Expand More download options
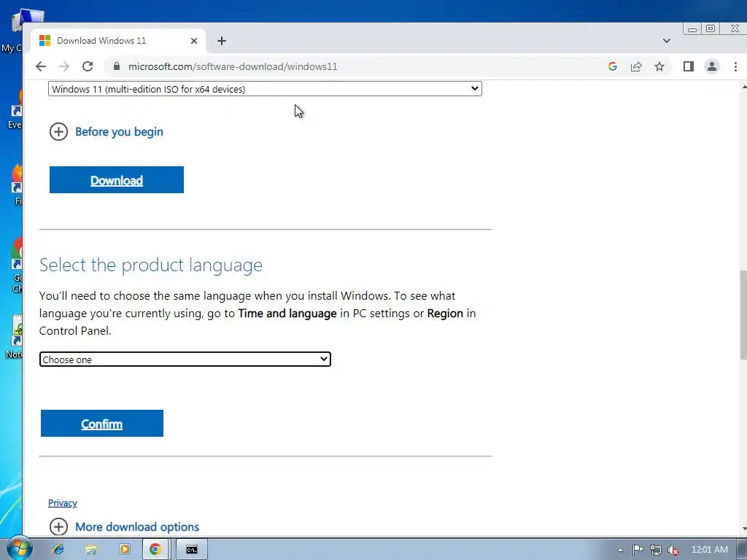The height and width of the screenshot is (560, 747). tap(137, 526)
